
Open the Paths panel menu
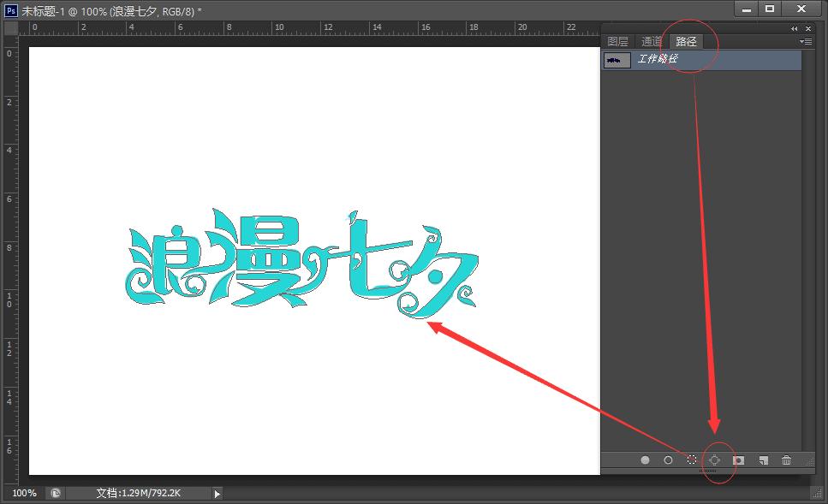click(805, 41)
